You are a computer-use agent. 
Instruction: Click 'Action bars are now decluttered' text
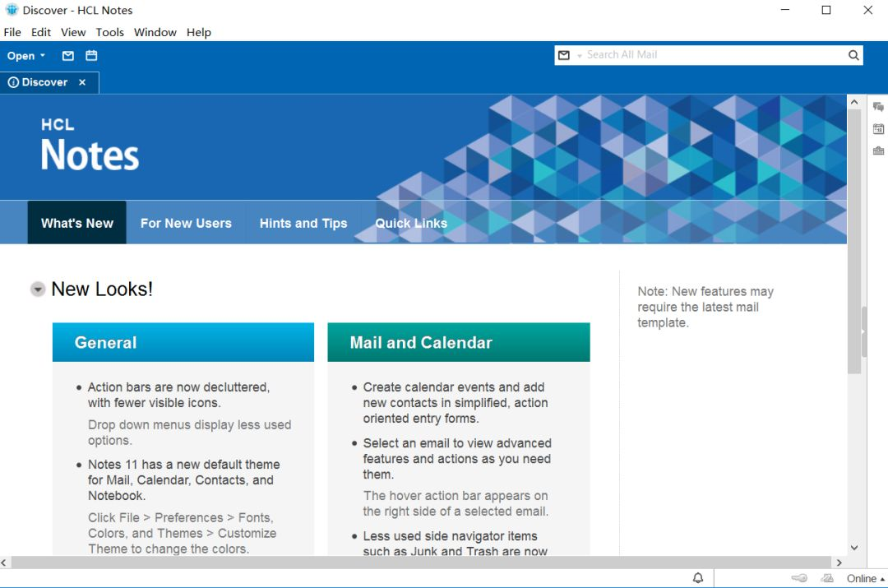[x=178, y=387]
